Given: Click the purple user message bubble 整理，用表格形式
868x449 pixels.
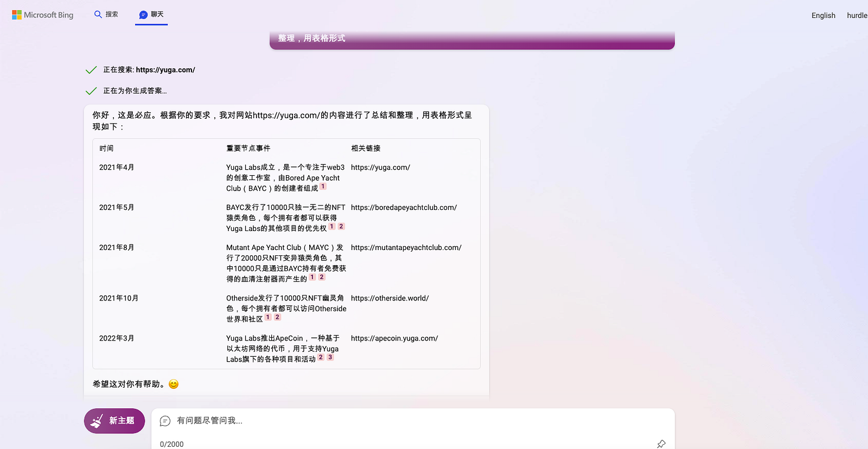Looking at the screenshot, I should pyautogui.click(x=472, y=39).
